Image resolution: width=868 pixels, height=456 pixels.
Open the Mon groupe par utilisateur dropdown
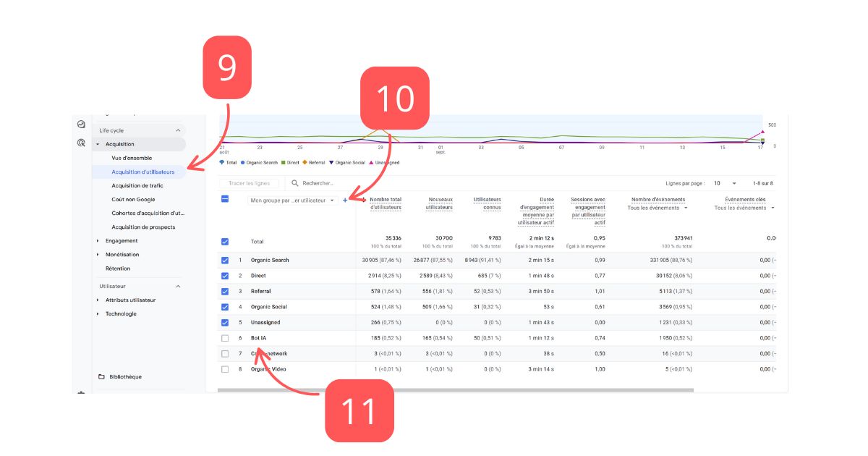coord(292,200)
